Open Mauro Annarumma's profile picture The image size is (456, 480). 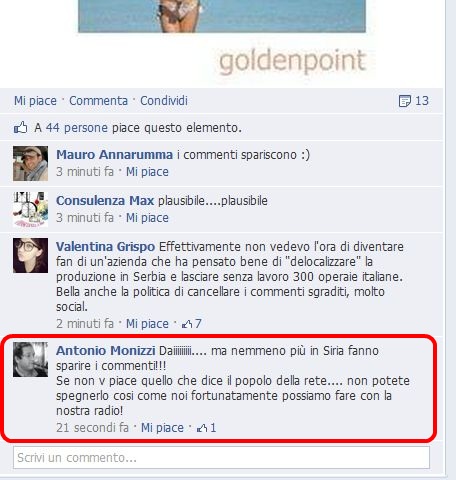(x=30, y=163)
